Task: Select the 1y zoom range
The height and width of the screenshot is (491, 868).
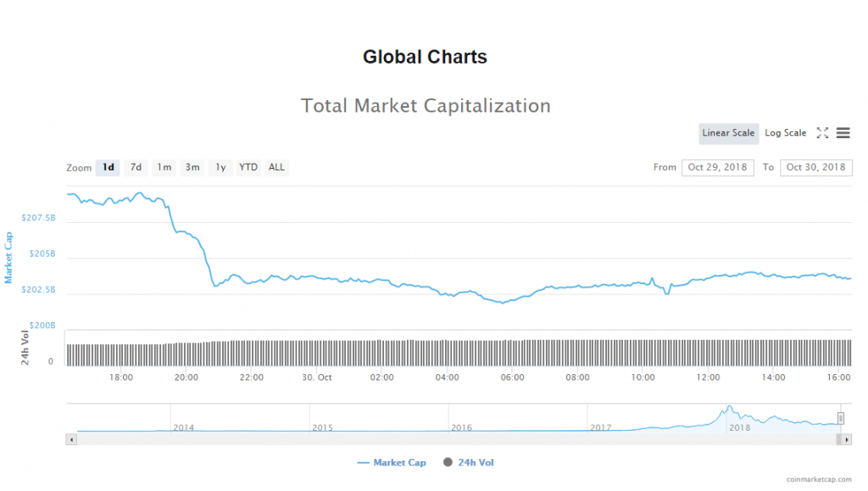Action: tap(220, 167)
